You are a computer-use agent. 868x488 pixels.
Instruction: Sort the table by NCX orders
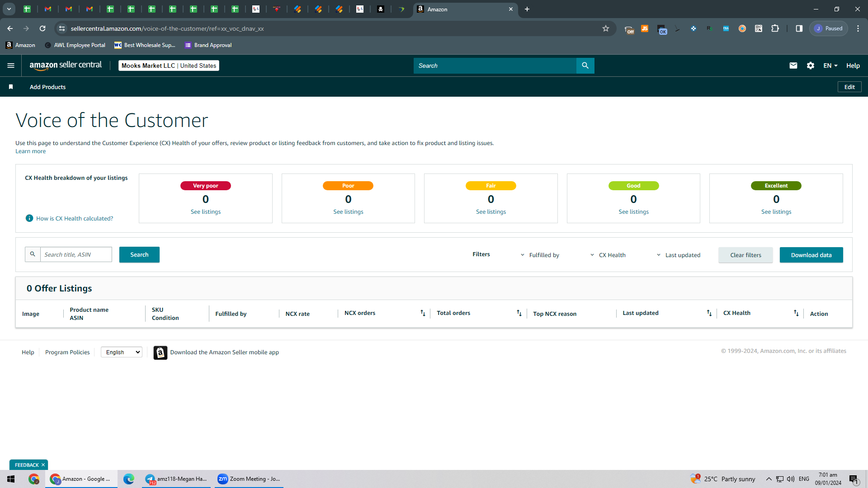pyautogui.click(x=423, y=313)
